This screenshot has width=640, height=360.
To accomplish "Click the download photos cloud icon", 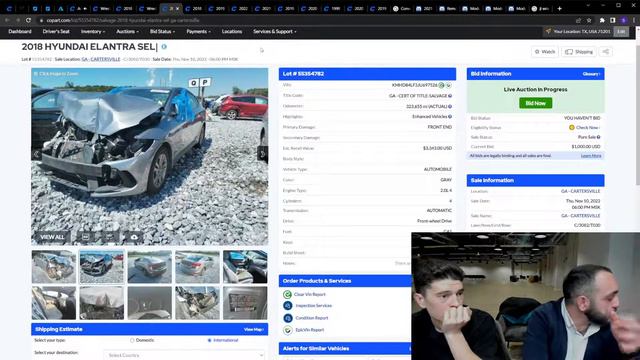I will tap(134, 237).
